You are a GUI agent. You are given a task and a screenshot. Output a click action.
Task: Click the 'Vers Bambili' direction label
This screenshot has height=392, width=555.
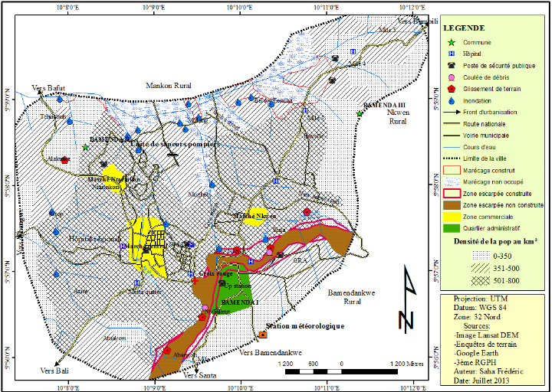point(418,21)
